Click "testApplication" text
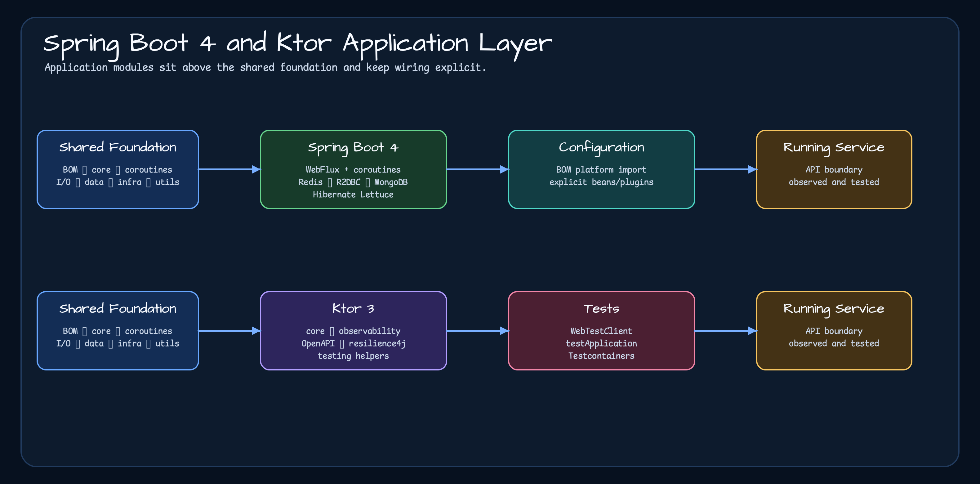 [601, 343]
